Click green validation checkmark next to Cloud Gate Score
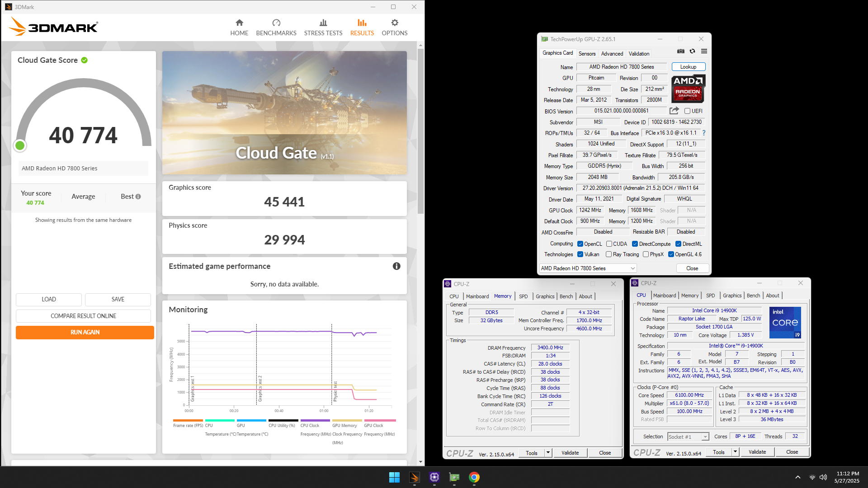Viewport: 868px width, 488px height. (x=85, y=60)
